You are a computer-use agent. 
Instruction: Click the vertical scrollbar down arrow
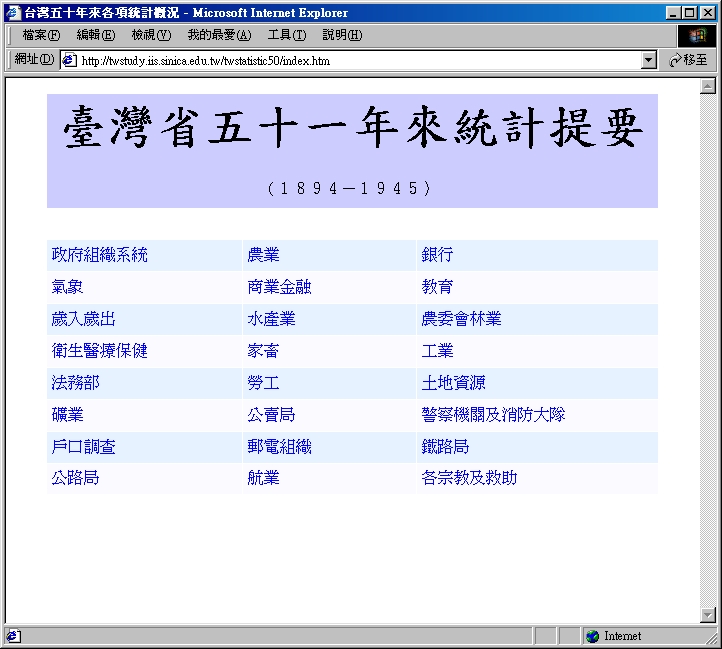tap(708, 614)
